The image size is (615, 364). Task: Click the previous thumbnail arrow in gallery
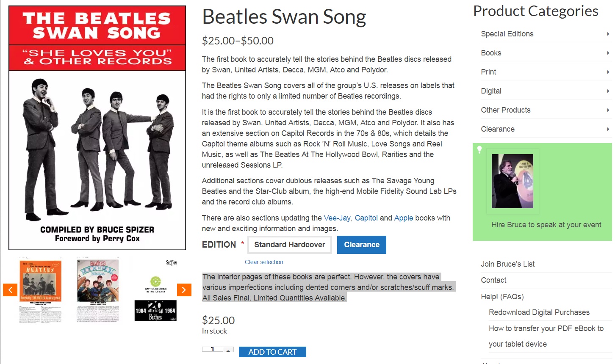click(x=10, y=290)
